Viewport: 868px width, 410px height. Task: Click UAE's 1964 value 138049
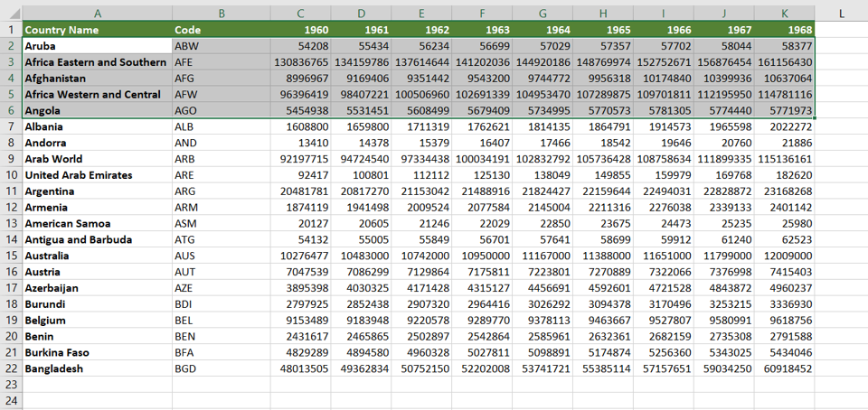542,175
